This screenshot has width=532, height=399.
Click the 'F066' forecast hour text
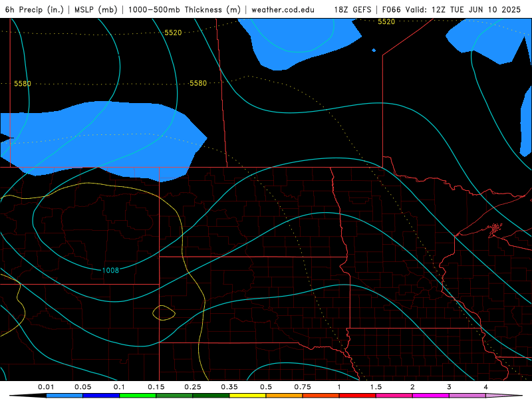tap(392, 9)
